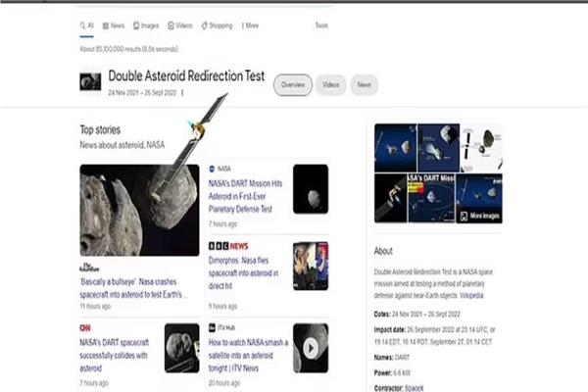Open the Images search tab
The image size is (588, 392).
pyautogui.click(x=146, y=25)
